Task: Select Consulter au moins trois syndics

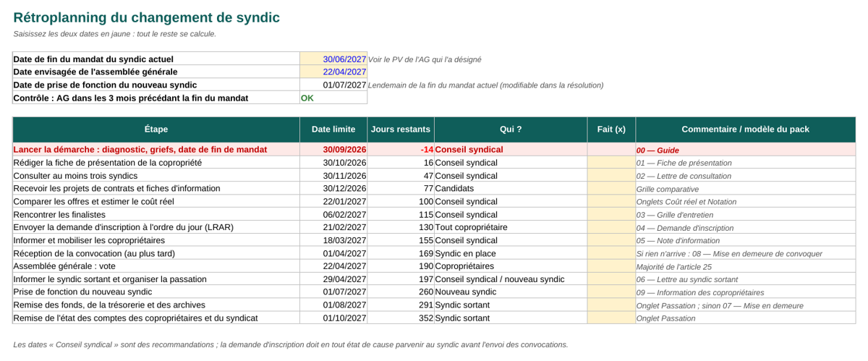Action: coord(156,176)
